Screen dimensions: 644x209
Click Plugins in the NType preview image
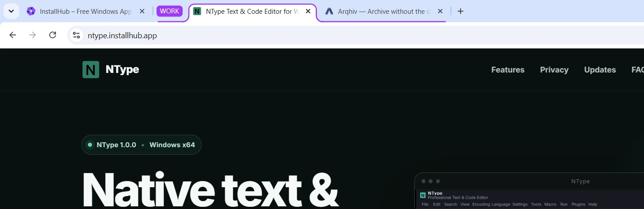(578, 205)
